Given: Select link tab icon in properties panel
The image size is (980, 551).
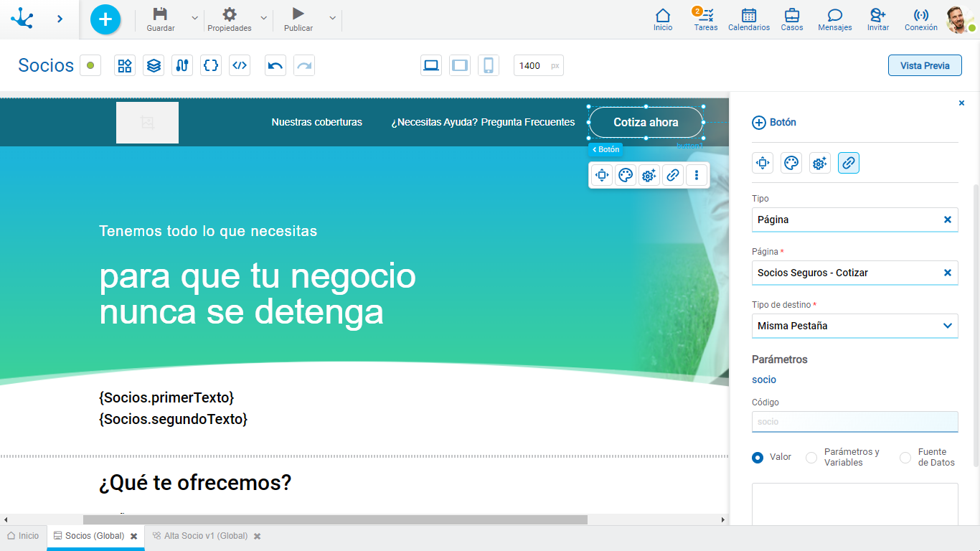Looking at the screenshot, I should [849, 163].
